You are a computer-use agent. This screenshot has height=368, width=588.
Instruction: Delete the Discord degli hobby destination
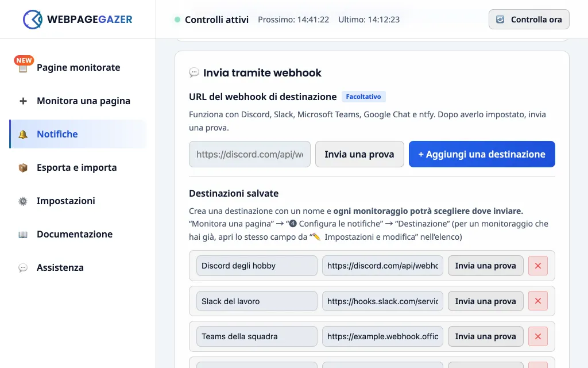[537, 266]
